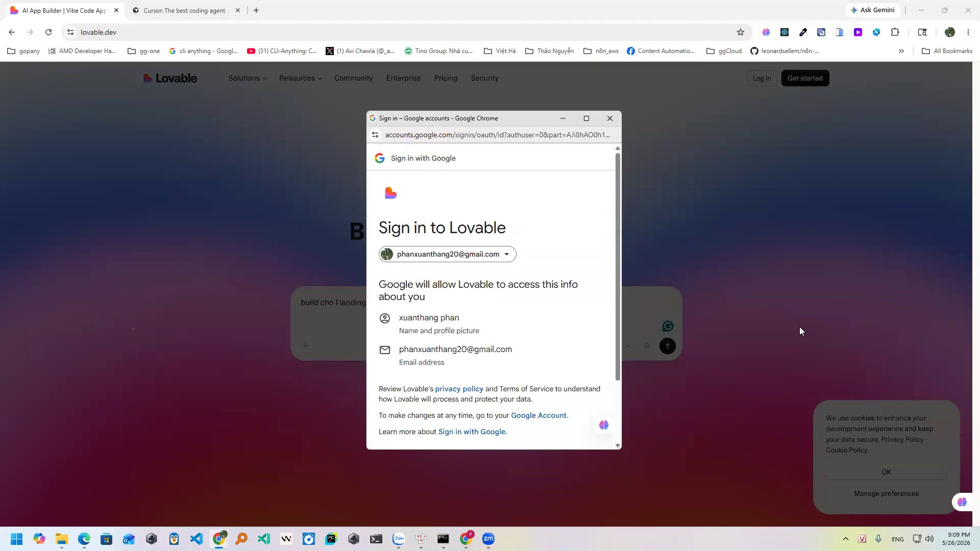
Task: Open the Enterprise page
Action: pos(404,78)
